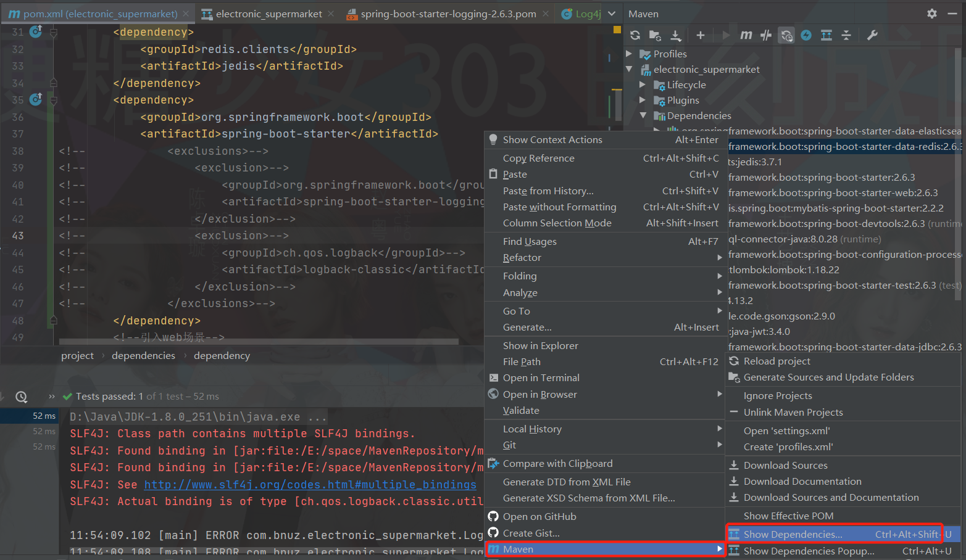Open Maven Settings via the wrench icon
Viewport: 966px width, 560px height.
pos(872,35)
